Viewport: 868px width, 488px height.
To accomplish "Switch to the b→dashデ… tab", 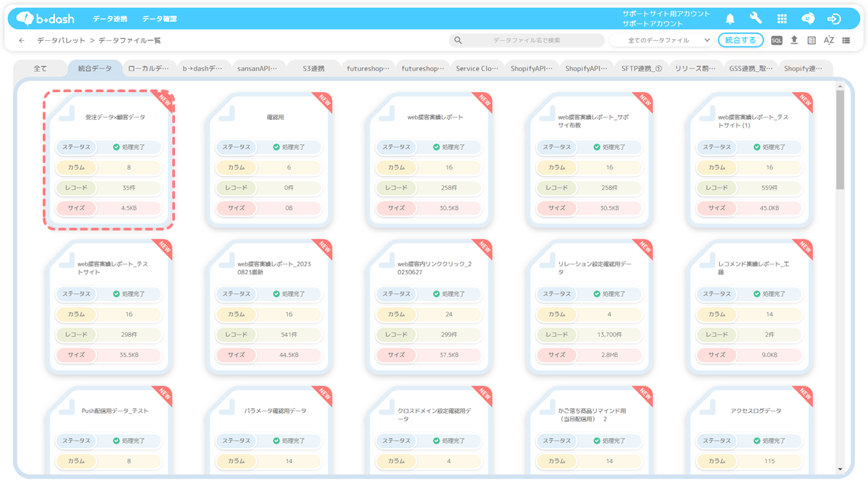I will point(203,68).
